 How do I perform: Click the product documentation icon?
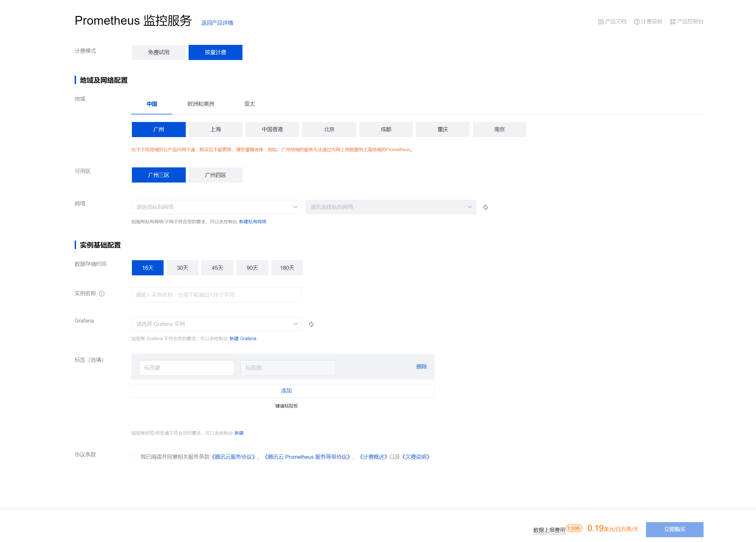[601, 22]
